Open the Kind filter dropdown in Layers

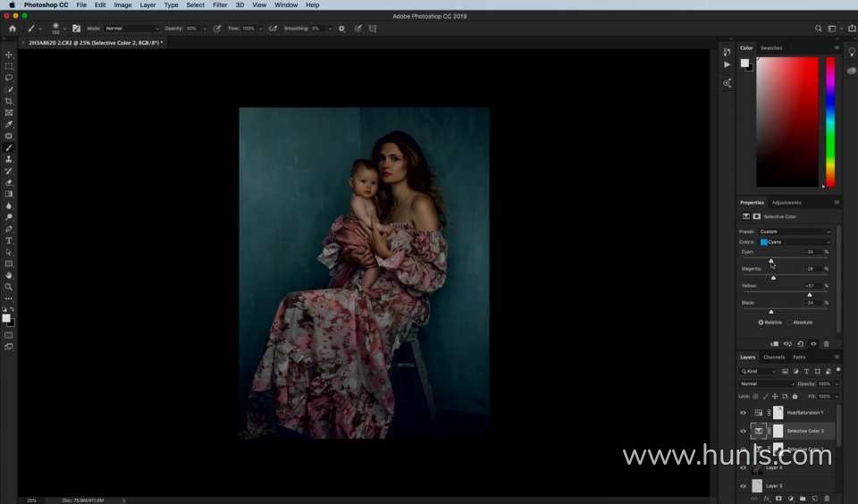tap(758, 371)
